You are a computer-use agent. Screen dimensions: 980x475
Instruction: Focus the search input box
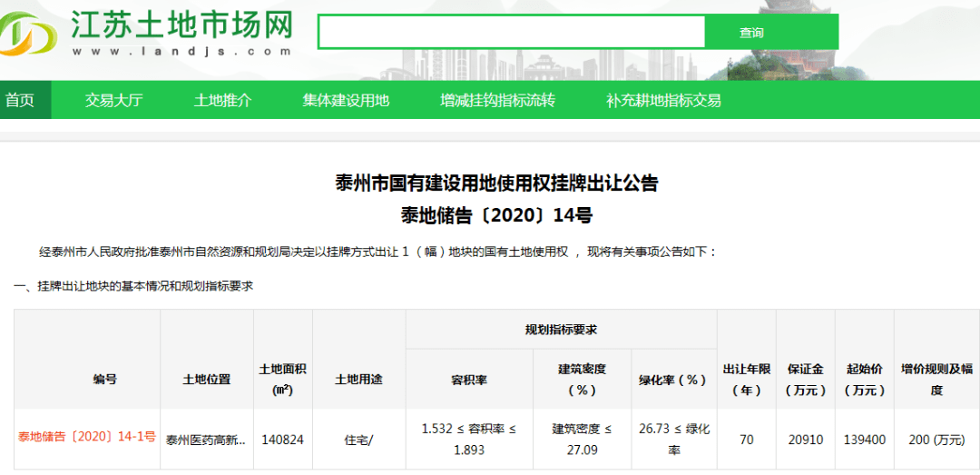(x=511, y=31)
